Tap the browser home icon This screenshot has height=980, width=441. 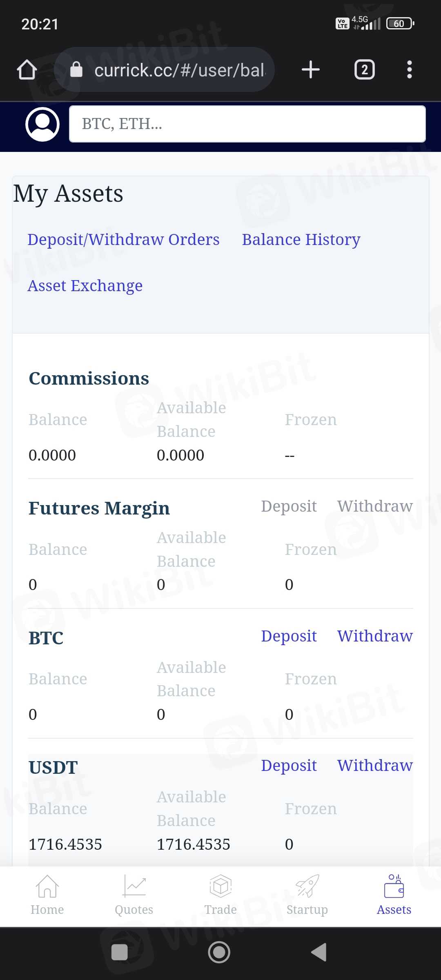(27, 69)
